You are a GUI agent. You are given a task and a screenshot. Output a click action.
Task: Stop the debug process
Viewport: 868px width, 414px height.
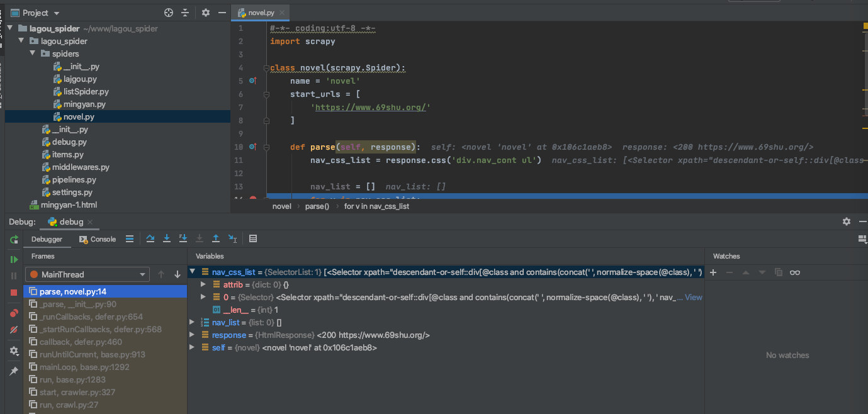coord(14,293)
